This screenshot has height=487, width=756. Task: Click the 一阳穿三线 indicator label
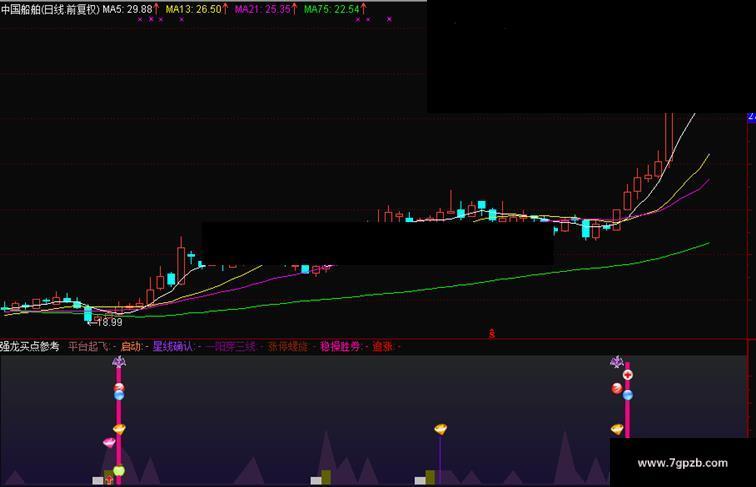[x=230, y=346]
